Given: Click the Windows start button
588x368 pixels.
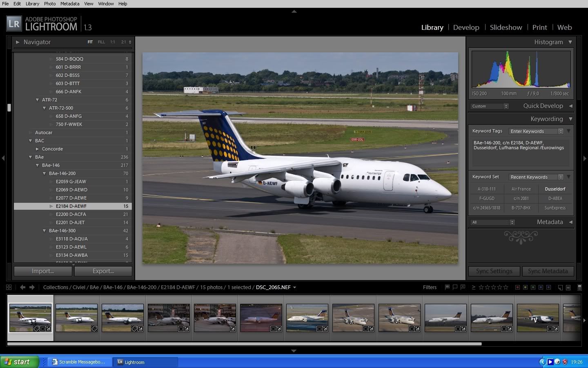Looking at the screenshot, I should [20, 362].
